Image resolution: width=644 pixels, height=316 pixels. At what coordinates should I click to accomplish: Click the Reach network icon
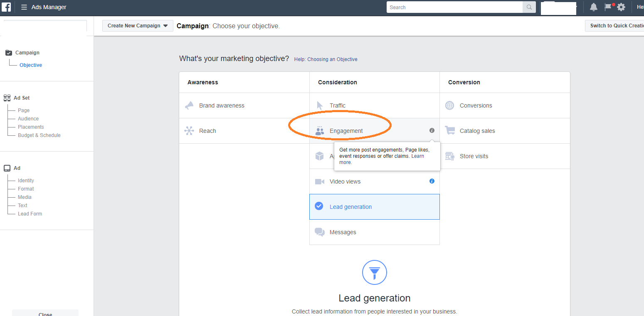(189, 131)
